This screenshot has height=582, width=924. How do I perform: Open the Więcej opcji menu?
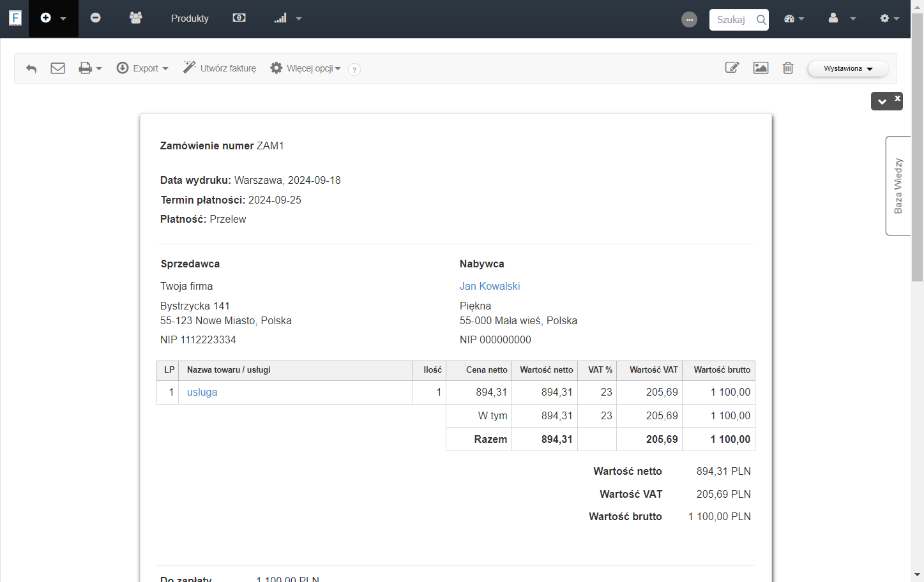[x=305, y=68]
